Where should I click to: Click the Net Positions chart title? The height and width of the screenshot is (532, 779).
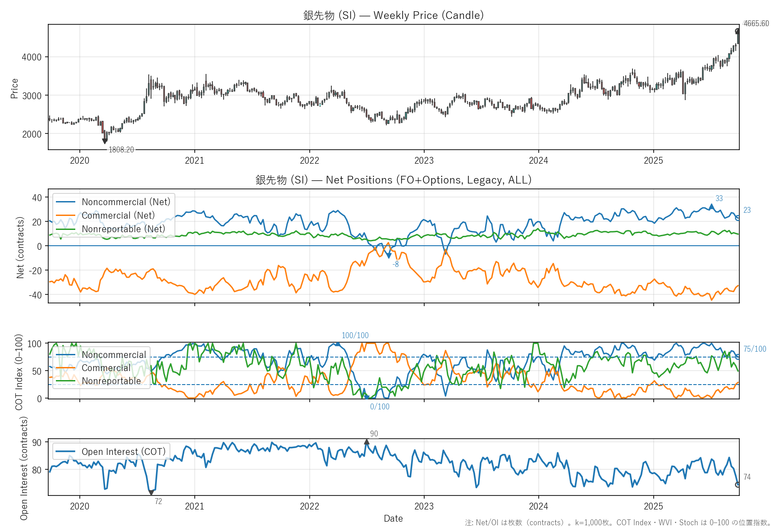tap(393, 180)
